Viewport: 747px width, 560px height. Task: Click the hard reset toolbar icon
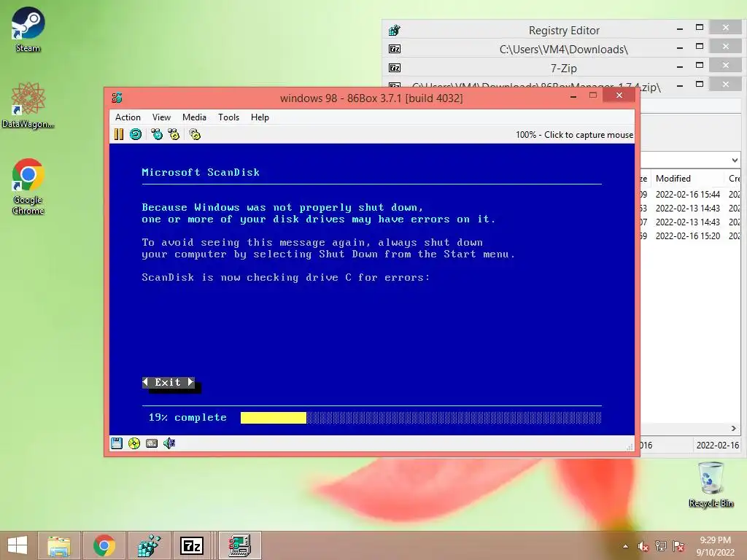136,134
